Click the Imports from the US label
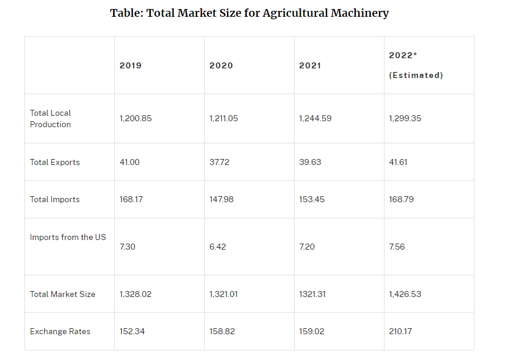Screen dimensions: 508x360 pyautogui.click(x=68, y=237)
